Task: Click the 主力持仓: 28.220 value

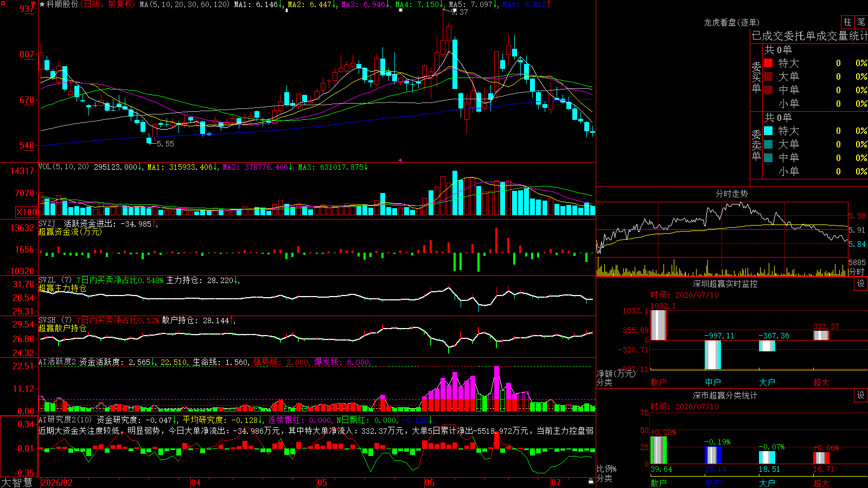Action: click(200, 280)
